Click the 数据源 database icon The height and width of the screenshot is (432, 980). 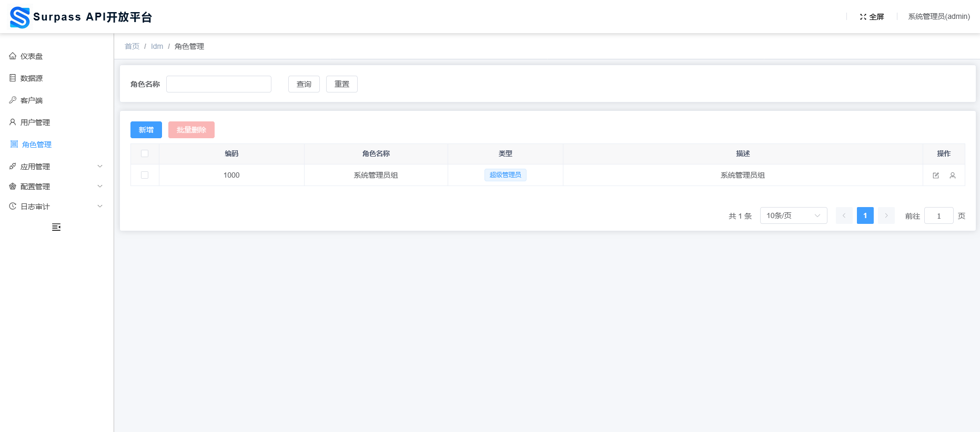pyautogui.click(x=13, y=78)
